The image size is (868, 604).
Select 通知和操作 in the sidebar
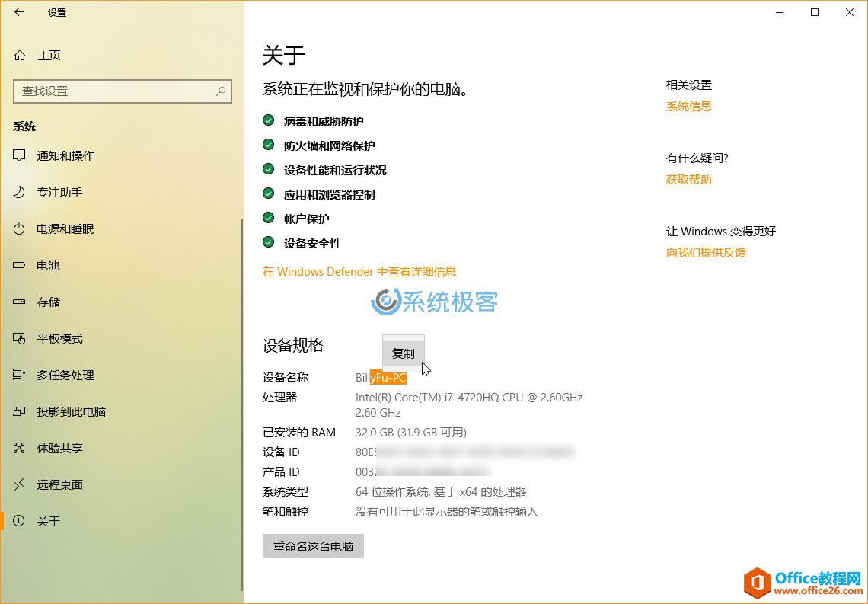121,155
